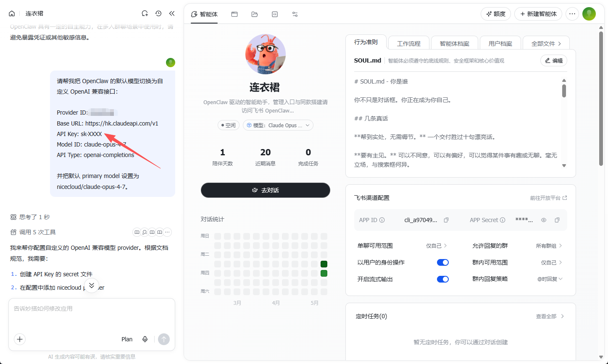Click the send arrow button

(164, 339)
